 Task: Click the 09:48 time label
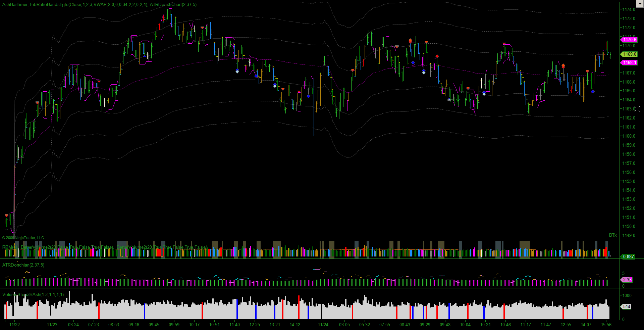pos(445,325)
